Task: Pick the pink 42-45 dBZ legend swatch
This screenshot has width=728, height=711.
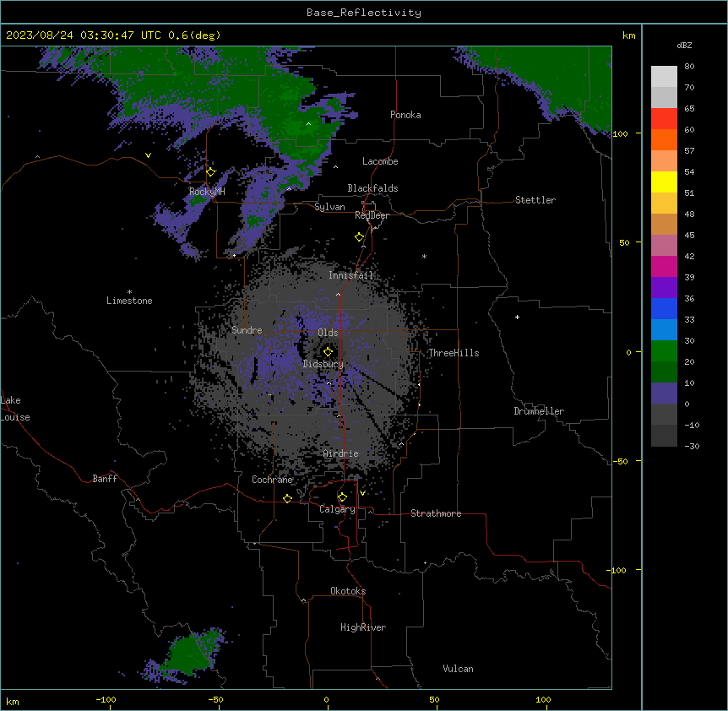Action: coord(664,246)
